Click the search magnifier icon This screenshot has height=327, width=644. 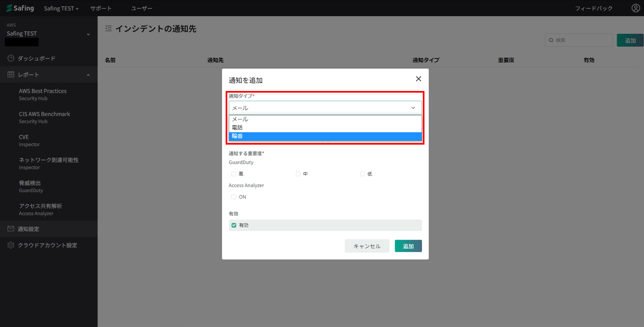(551, 40)
